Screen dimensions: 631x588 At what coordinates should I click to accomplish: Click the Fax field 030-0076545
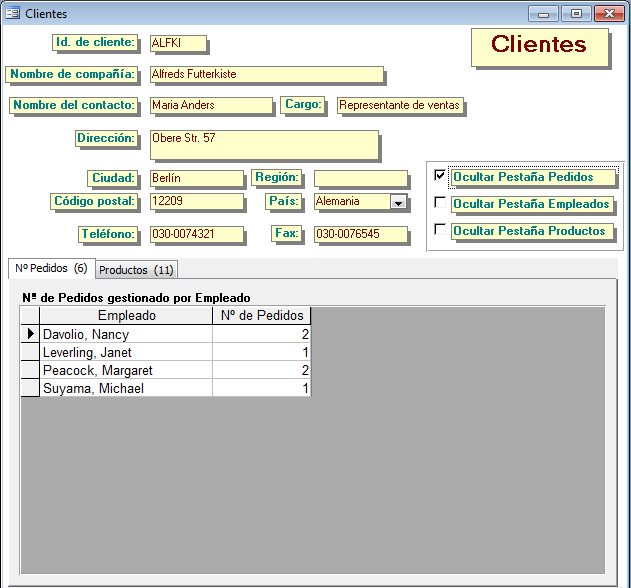361,234
